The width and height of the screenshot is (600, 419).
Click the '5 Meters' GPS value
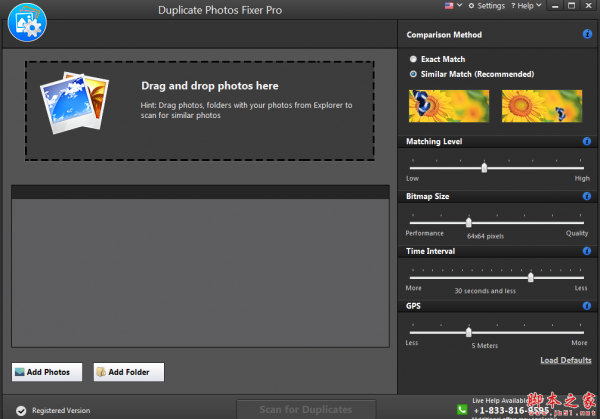tap(485, 346)
